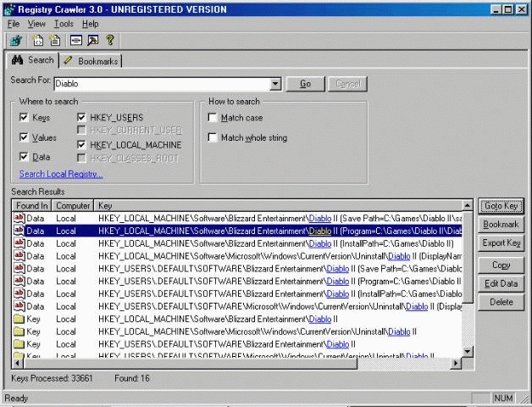The width and height of the screenshot is (532, 407).
Task: Click the Registry Crawler title bar icon
Action: (x=10, y=9)
